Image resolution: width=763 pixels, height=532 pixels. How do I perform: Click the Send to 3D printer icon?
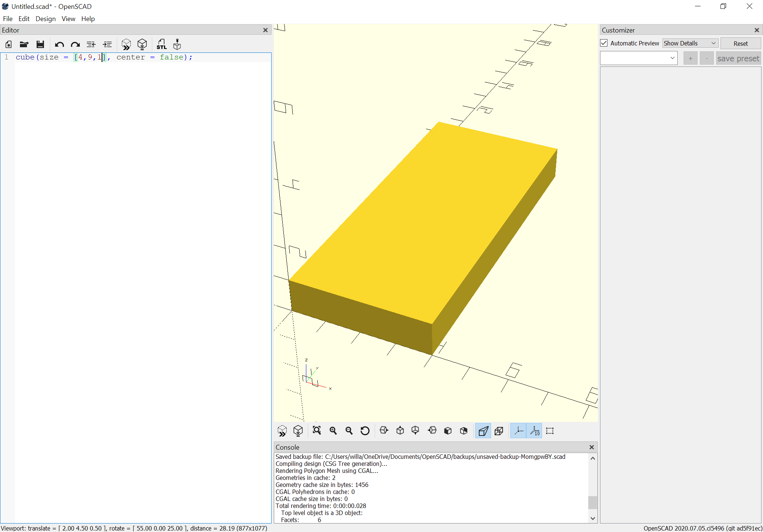[x=177, y=44]
